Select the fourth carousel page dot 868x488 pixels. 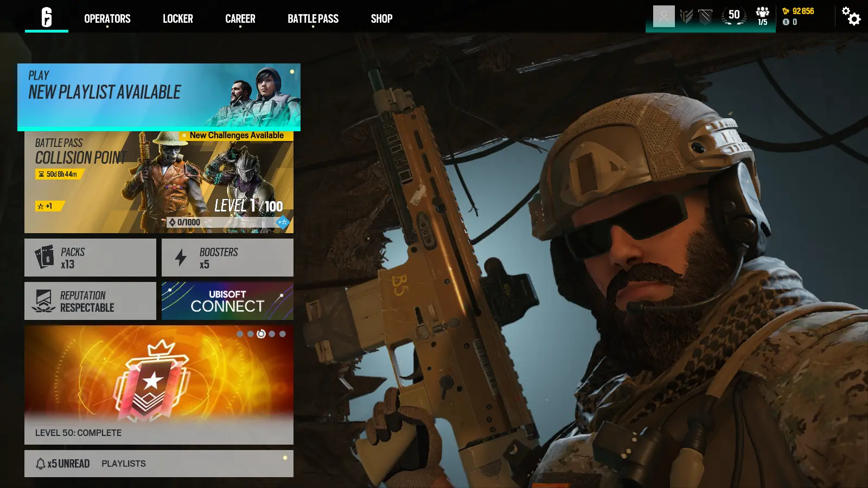point(272,334)
